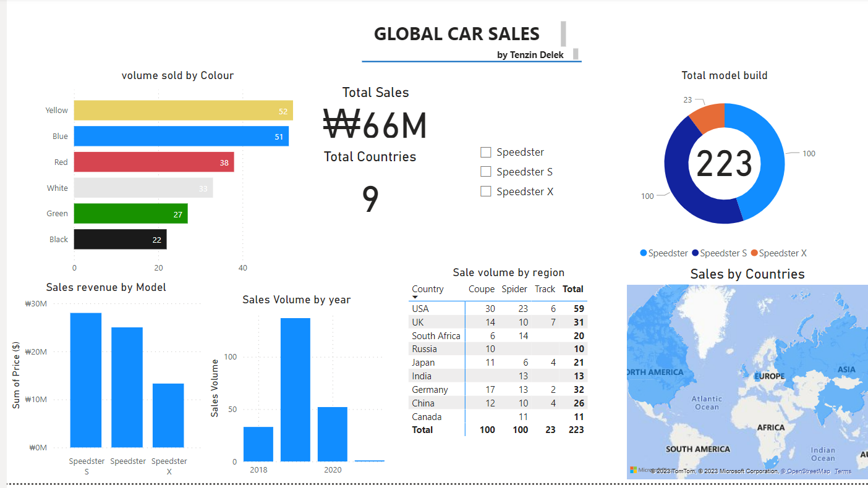
Task: Click the Coupe column header
Action: coord(482,289)
